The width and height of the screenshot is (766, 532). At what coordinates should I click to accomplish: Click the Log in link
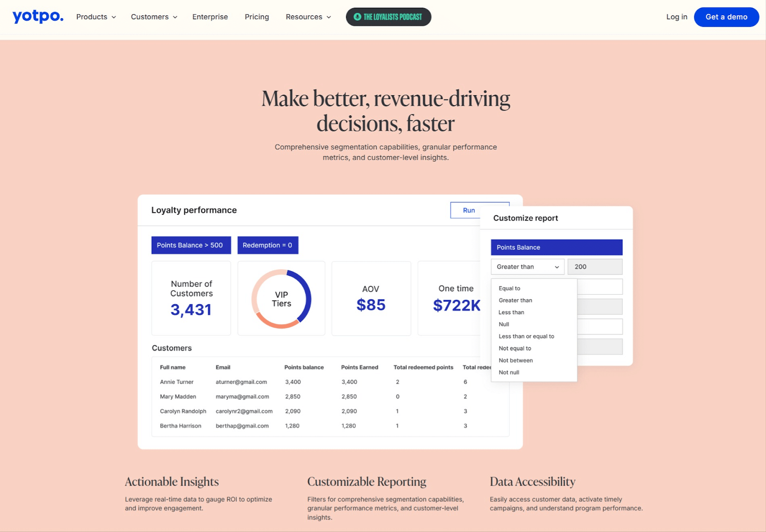676,17
